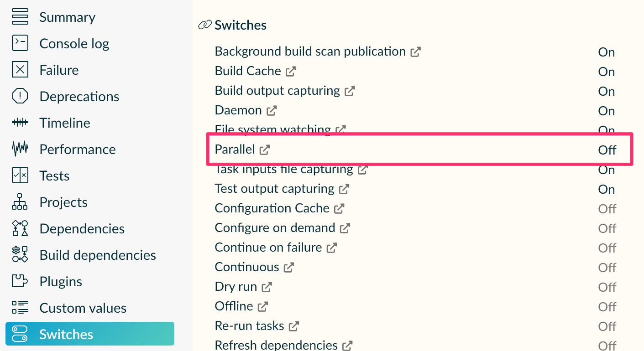Click external link icon next to Daemon
This screenshot has height=351, width=644.
(272, 111)
